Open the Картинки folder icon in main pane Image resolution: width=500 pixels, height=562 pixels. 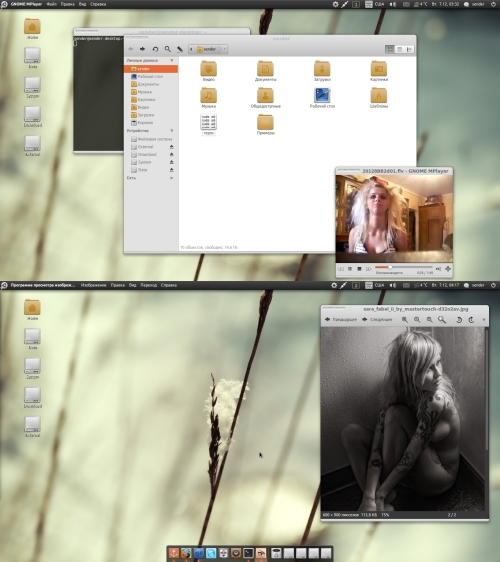coord(379,68)
